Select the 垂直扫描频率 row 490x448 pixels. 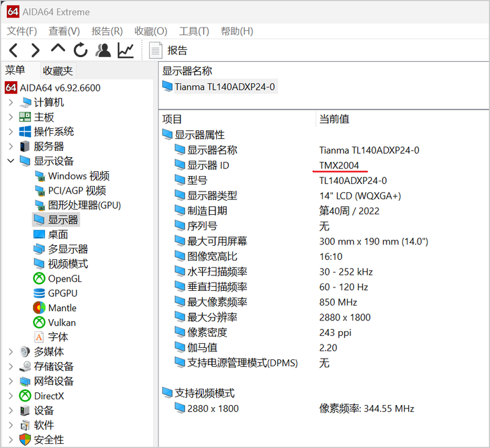tap(324, 287)
